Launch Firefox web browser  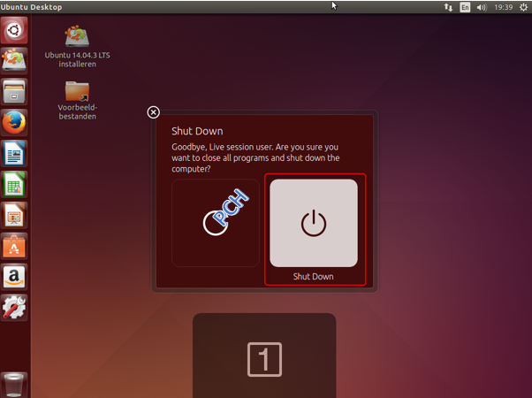pyautogui.click(x=14, y=123)
